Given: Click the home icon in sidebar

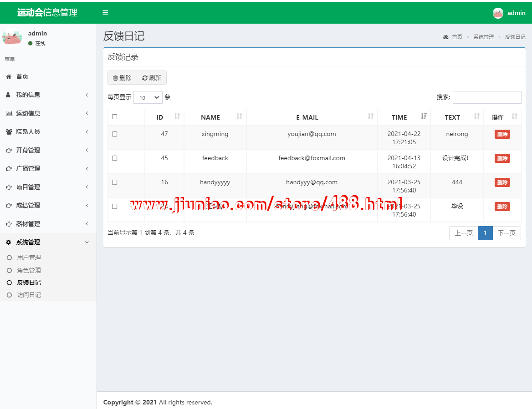Looking at the screenshot, I should coord(9,76).
